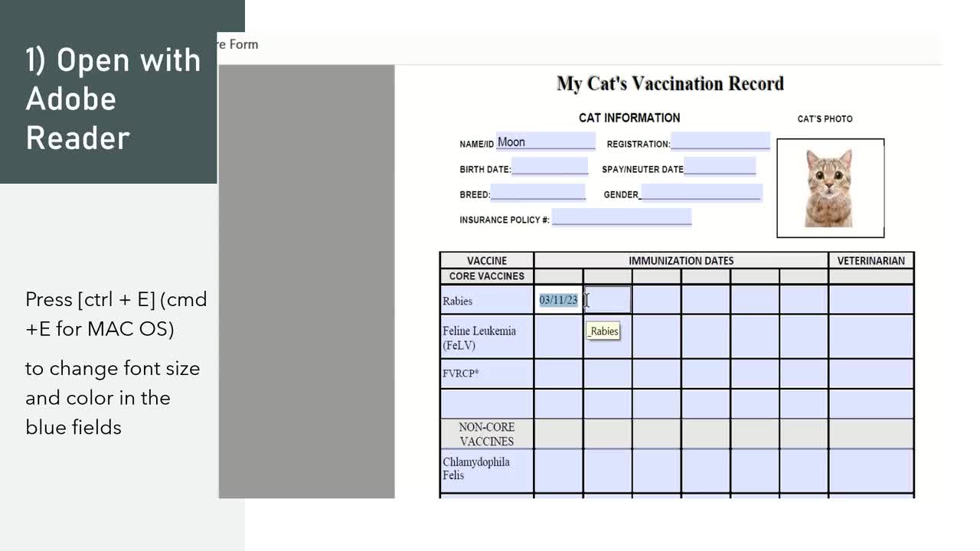980x551 pixels.
Task: Select the REGISTRATION input field
Action: coord(720,141)
